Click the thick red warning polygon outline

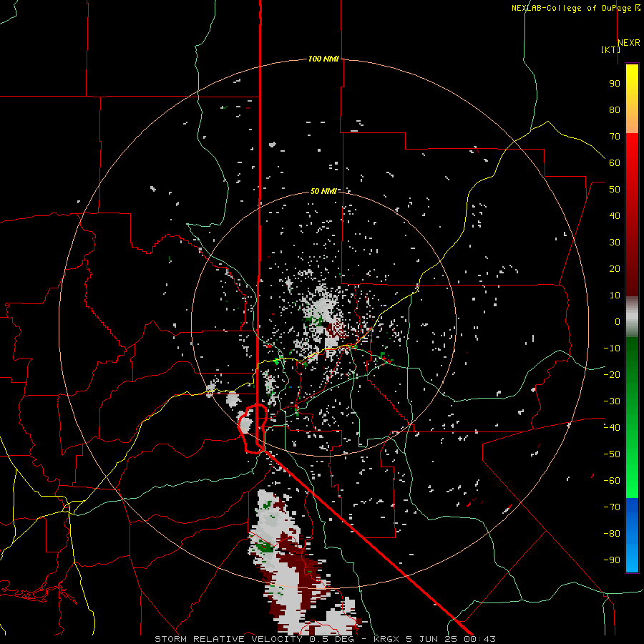(253, 429)
